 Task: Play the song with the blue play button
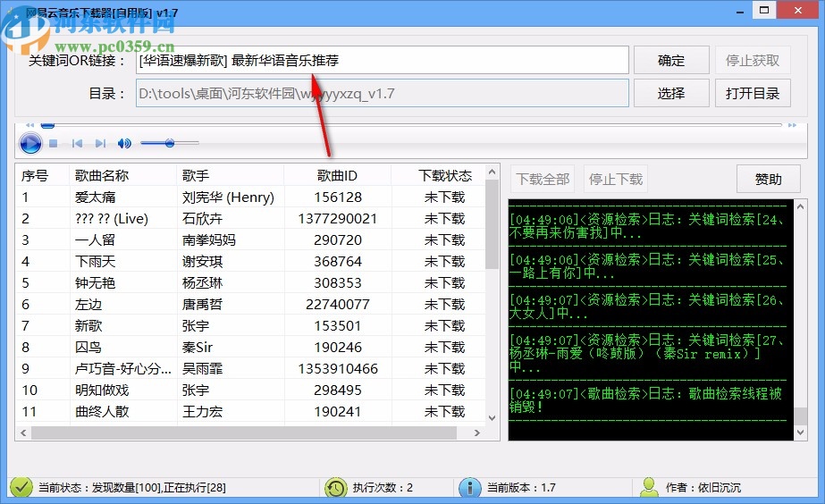(30, 143)
